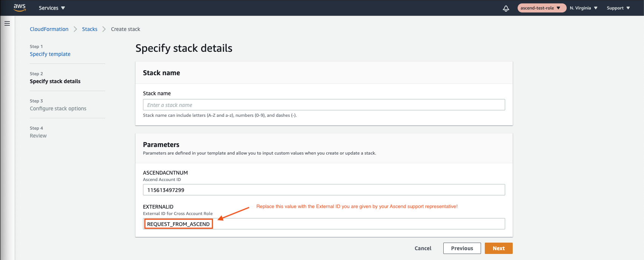Click the Stack name can include letters hint text
The image size is (644, 260).
coord(220,115)
